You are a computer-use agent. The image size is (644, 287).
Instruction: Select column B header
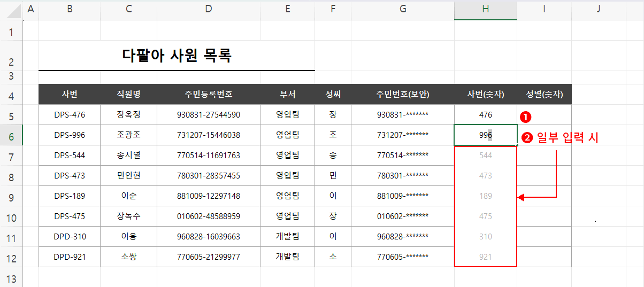coord(70,9)
